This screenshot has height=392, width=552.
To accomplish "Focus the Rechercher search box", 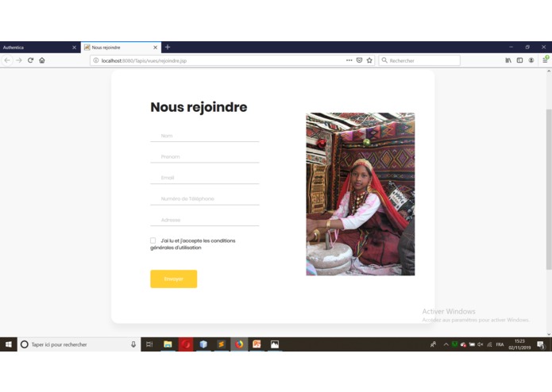I will tap(419, 60).
